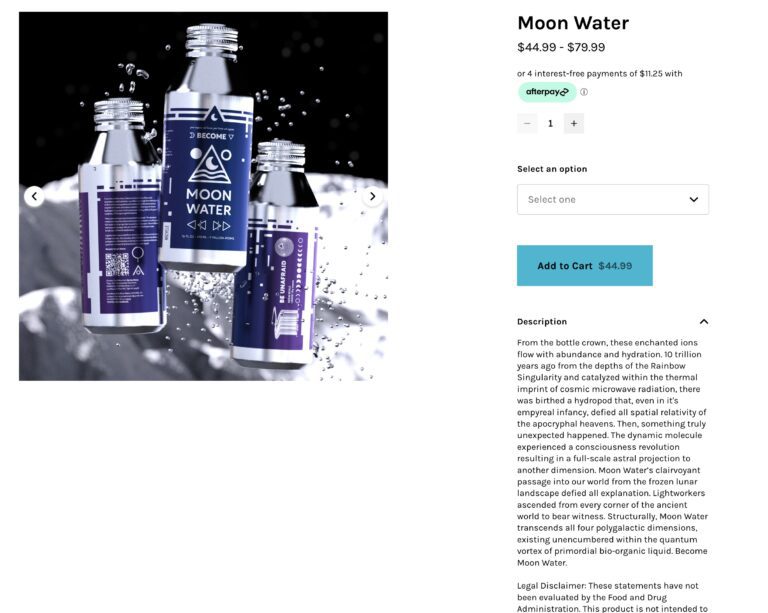This screenshot has width=768, height=613.
Task: Click the bottle with the QR code
Action: 121,215
